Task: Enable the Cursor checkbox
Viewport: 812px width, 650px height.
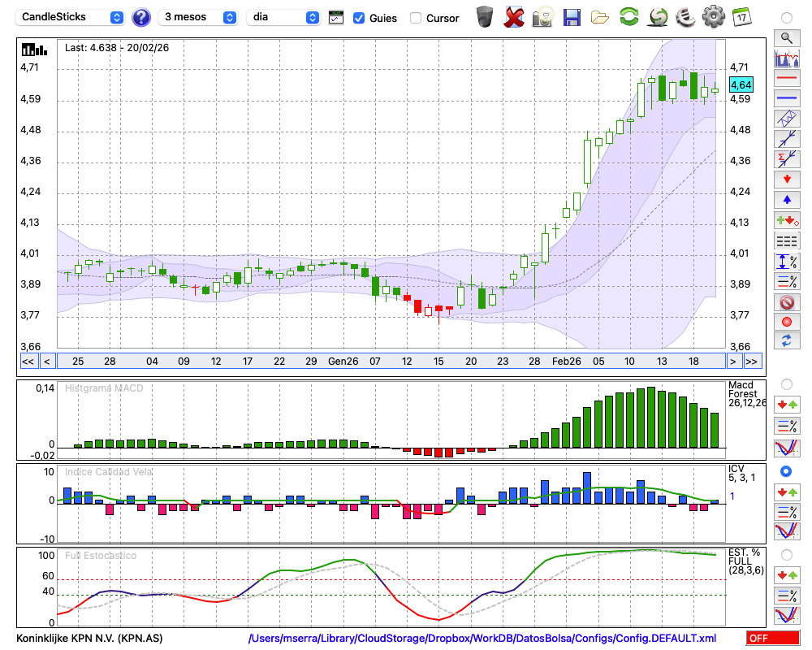Action: 416,18
